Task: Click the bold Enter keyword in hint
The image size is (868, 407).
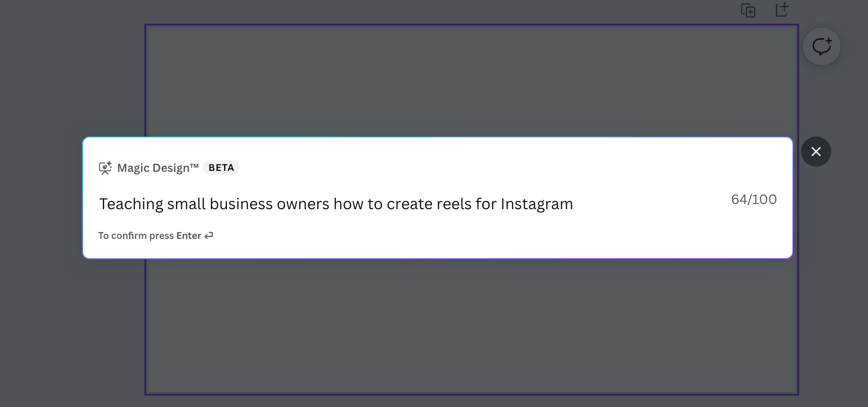Action: (x=189, y=236)
